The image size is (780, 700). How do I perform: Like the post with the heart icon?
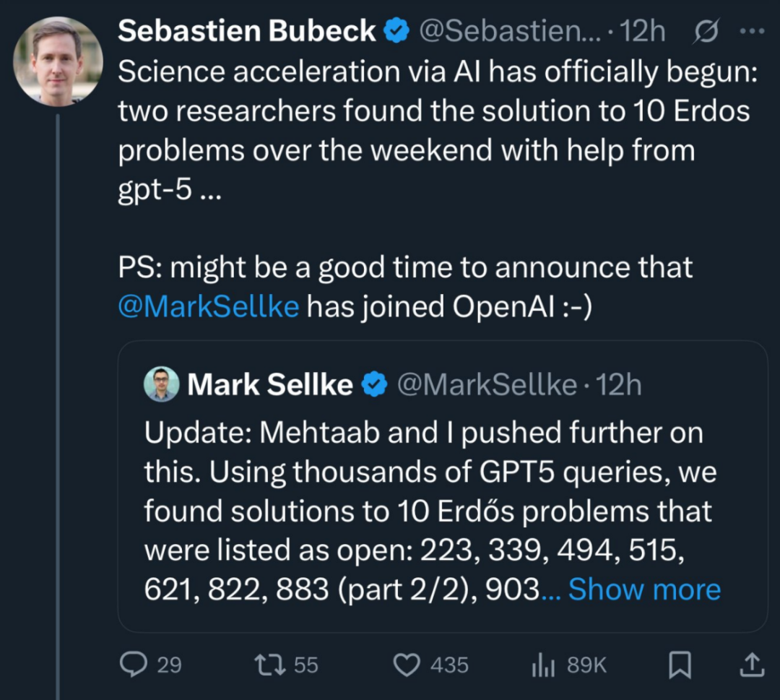[x=408, y=665]
